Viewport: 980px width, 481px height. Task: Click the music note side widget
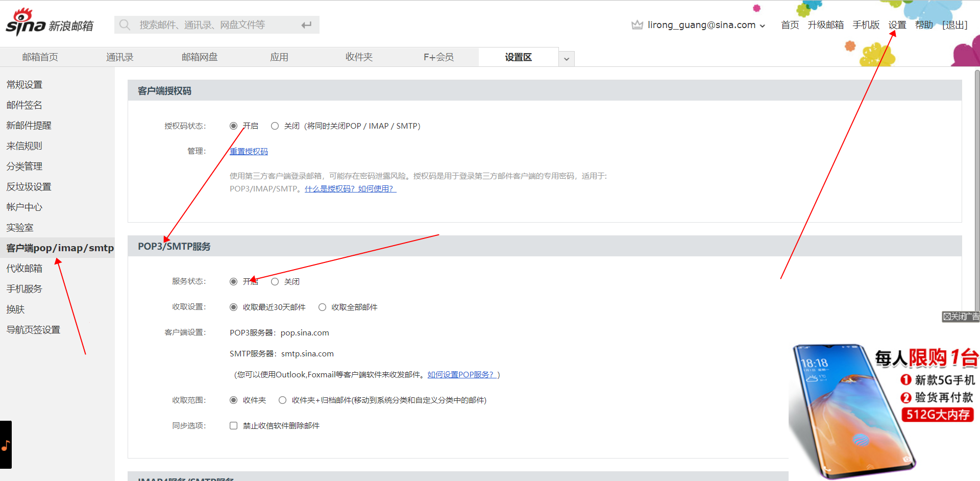6,445
